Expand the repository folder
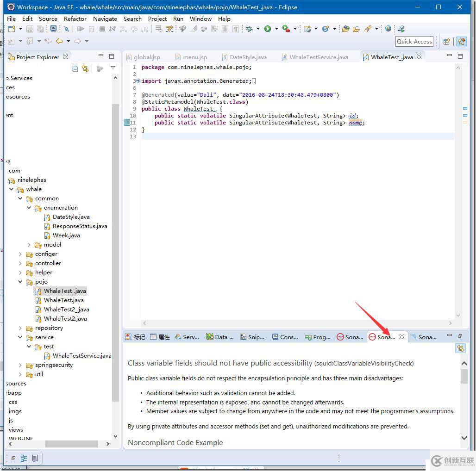The height and width of the screenshot is (471, 476). [x=20, y=328]
